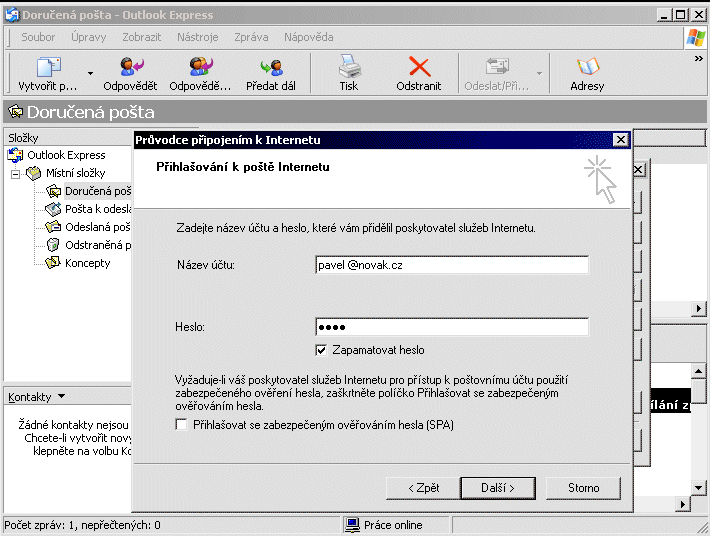
Task: Collapse the Místní složky tree node
Action: [15, 174]
